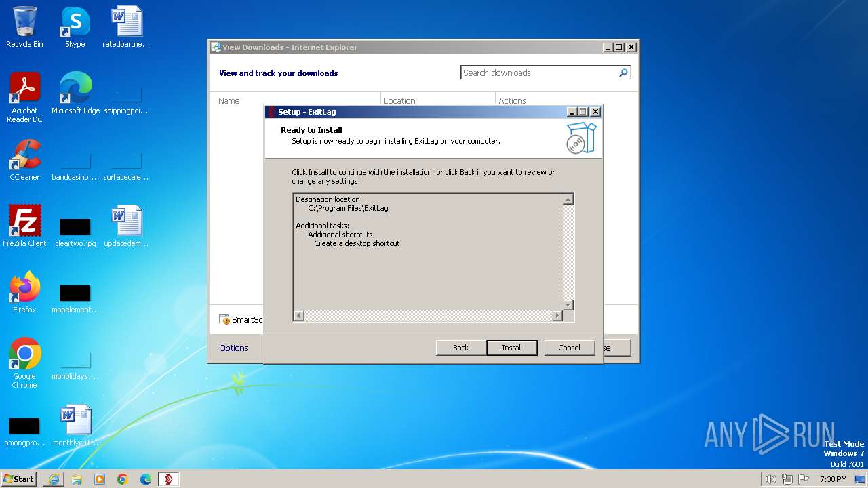Image resolution: width=868 pixels, height=488 pixels.
Task: Select 'C:\Program Files\ExitLag' text line
Action: (x=348, y=208)
